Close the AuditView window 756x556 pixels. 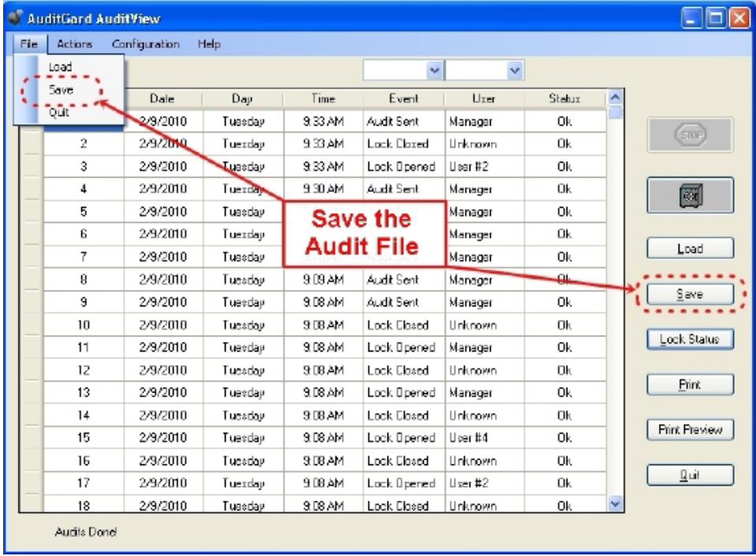pyautogui.click(x=739, y=19)
